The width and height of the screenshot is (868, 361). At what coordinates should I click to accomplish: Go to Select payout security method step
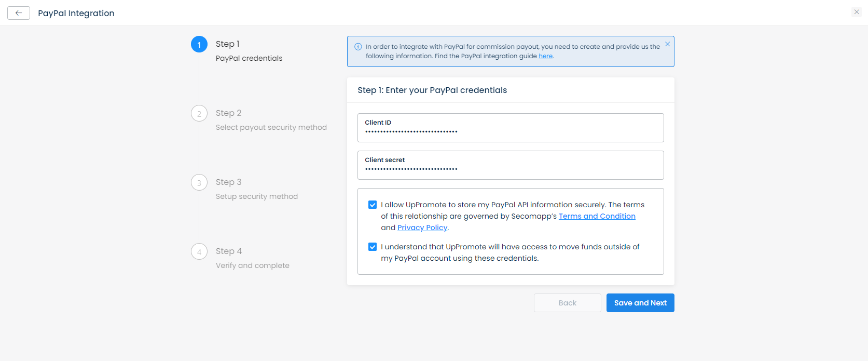point(271,127)
